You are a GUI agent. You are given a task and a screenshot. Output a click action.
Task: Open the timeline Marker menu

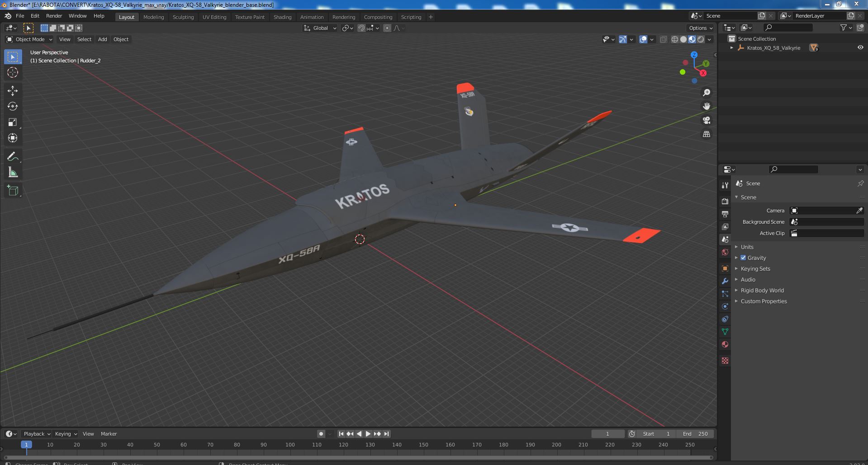109,434
